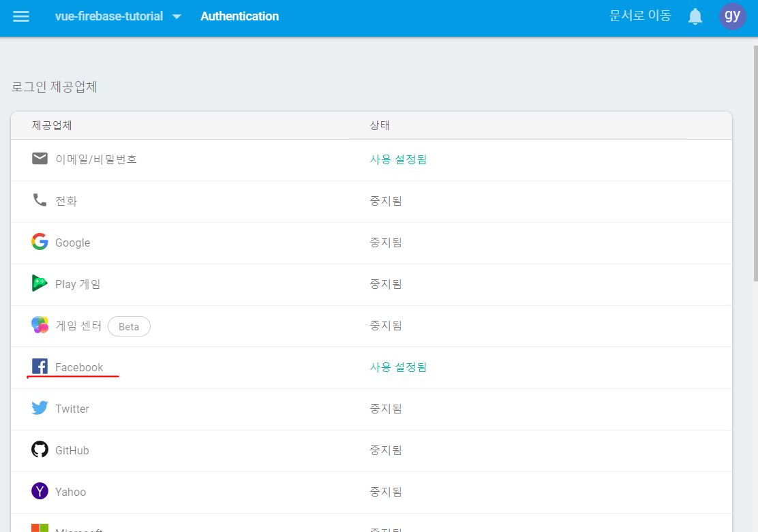Click 중지됨 status for Play 게임
758x532 pixels.
386,284
